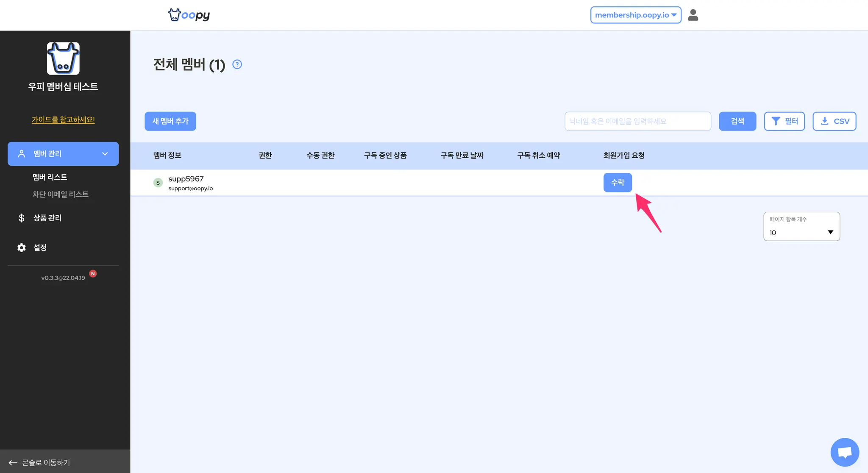Open the user account profile icon
Image resolution: width=868 pixels, height=473 pixels.
pos(693,15)
